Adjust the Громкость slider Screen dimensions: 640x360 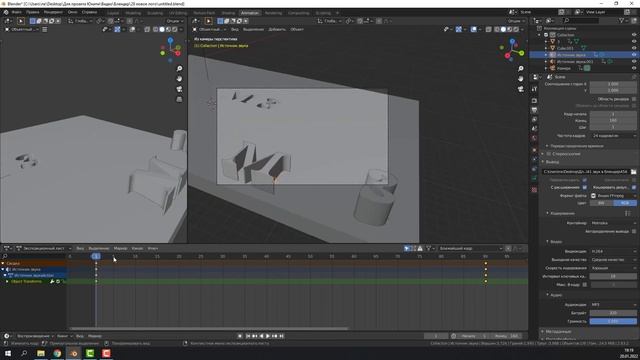click(613, 321)
